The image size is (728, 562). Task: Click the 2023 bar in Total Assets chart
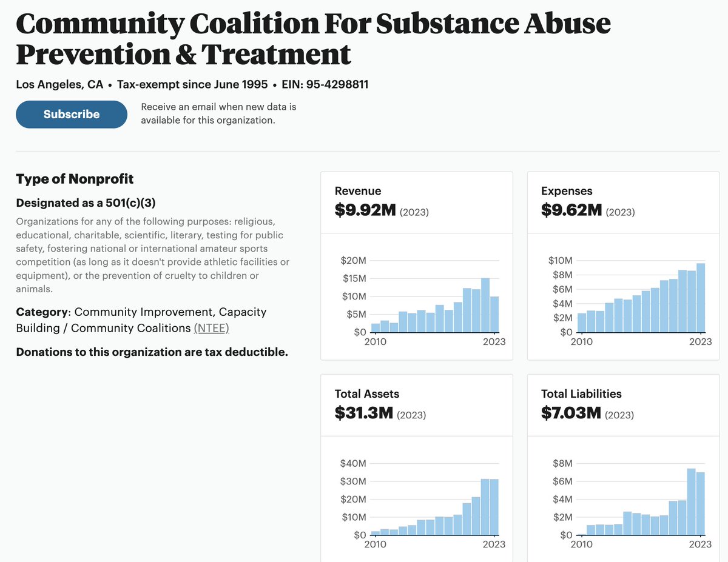pyautogui.click(x=494, y=507)
